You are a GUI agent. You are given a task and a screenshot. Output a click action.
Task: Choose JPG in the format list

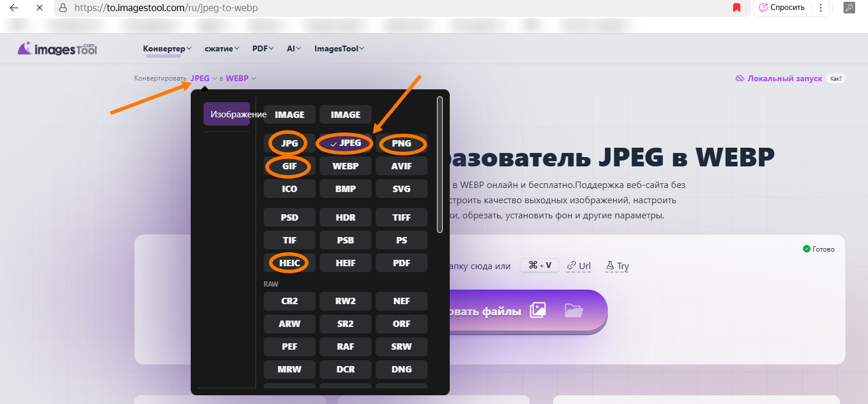(289, 143)
